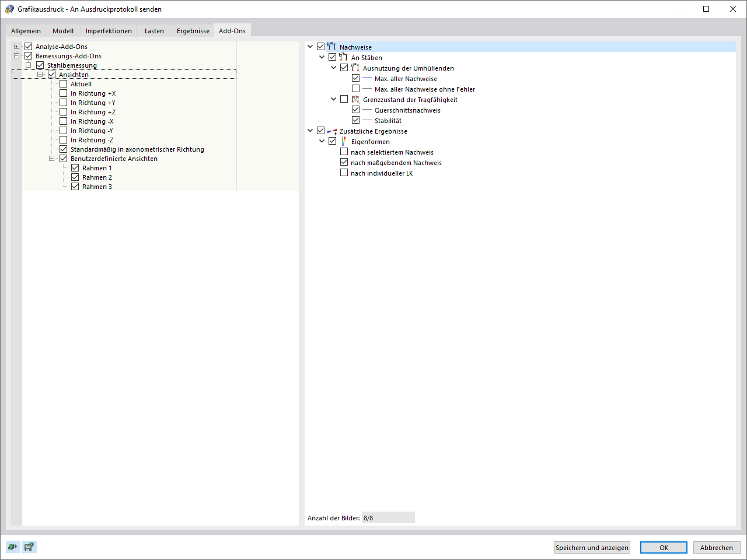Viewport: 747px width, 560px height.
Task: Switch to the Modell tab
Action: pos(63,31)
